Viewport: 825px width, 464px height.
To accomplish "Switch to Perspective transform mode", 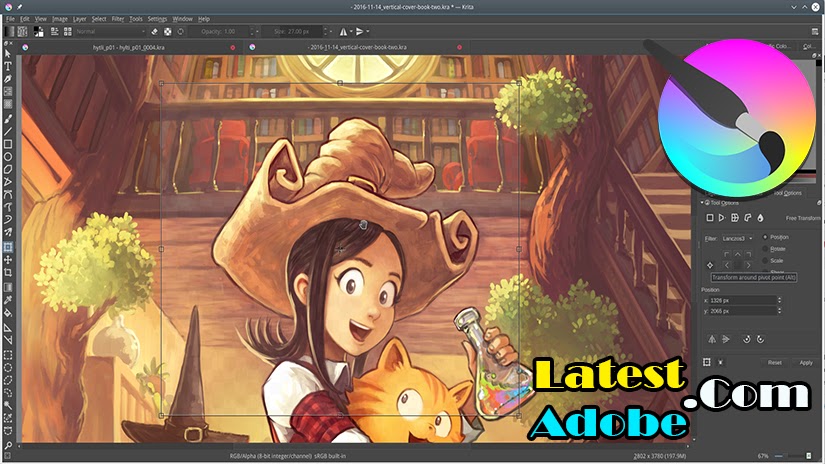I will [722, 218].
